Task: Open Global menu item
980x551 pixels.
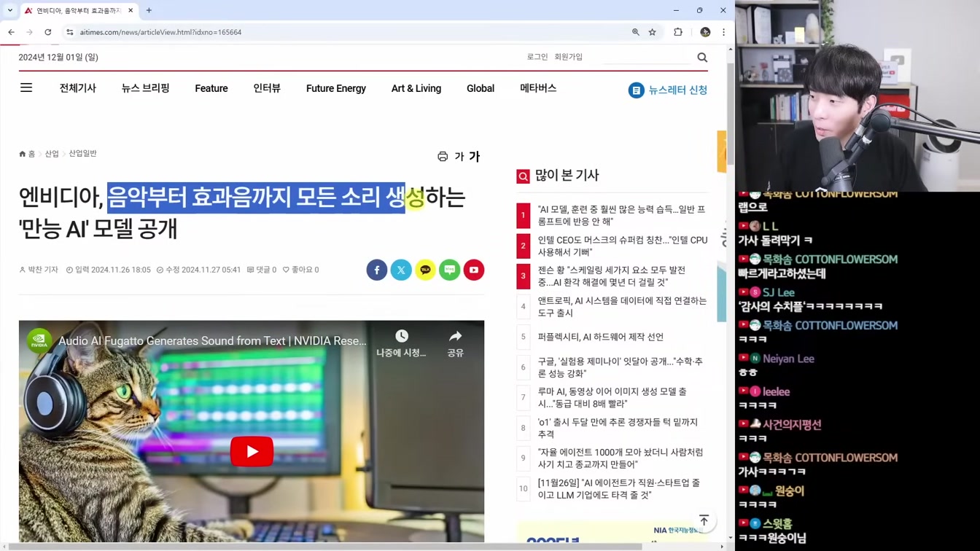Action: coord(481,88)
